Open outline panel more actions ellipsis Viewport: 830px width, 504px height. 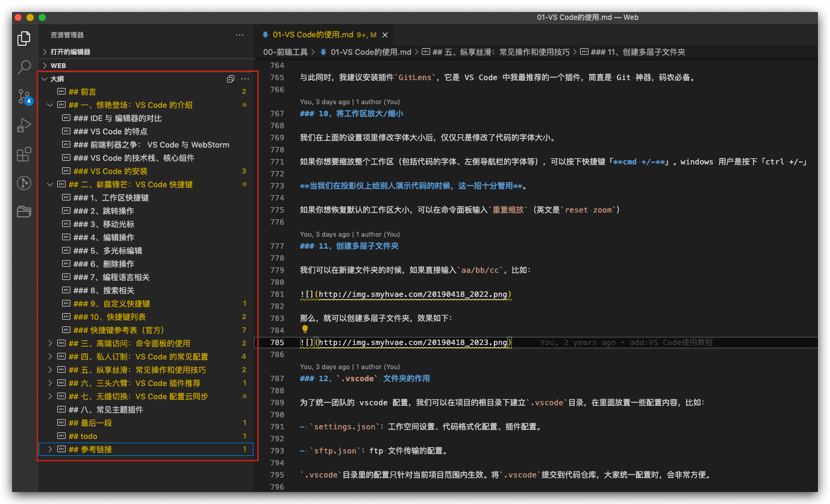[245, 79]
